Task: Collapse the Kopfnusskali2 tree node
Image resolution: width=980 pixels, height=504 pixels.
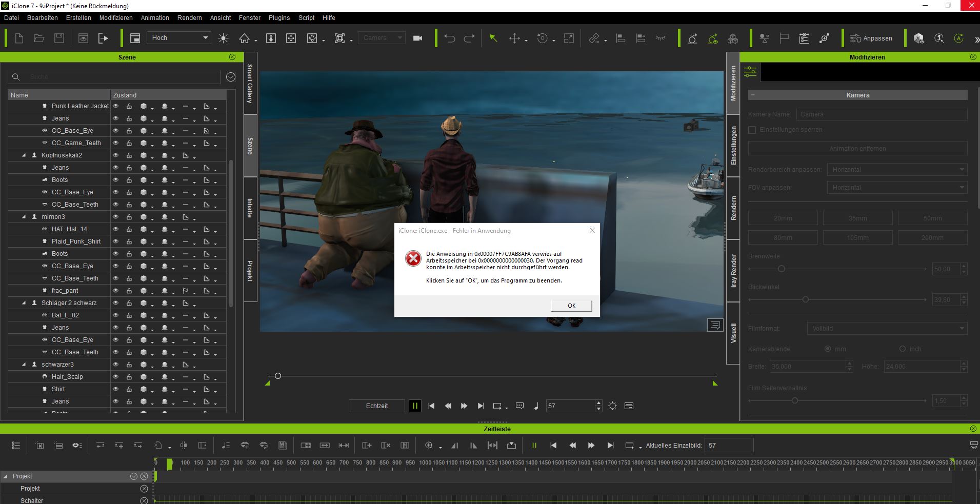Action: pos(24,155)
